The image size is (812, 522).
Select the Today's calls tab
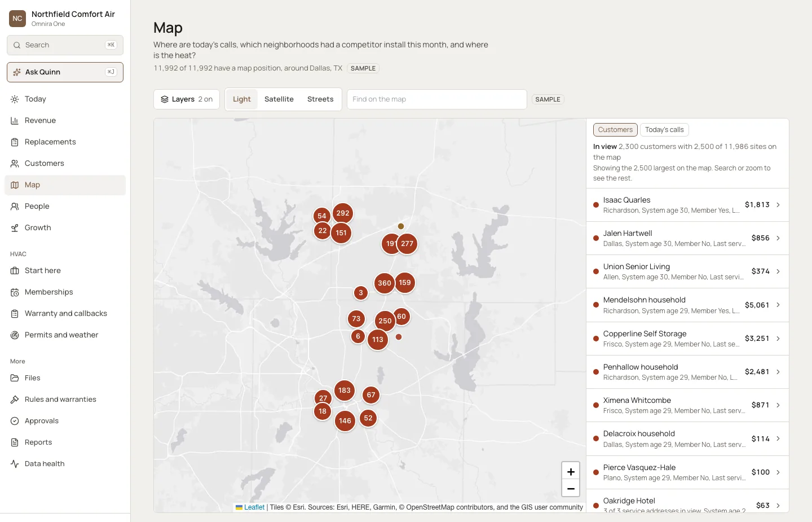tap(664, 130)
